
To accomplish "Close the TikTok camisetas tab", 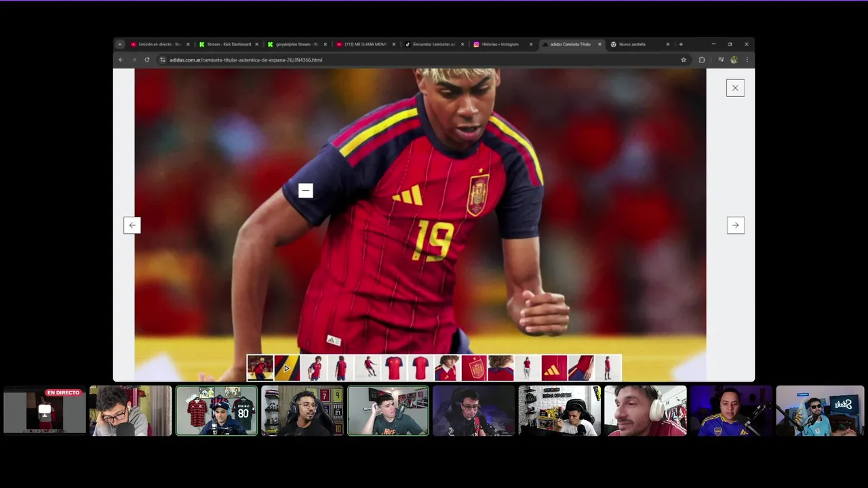I will pyautogui.click(x=462, y=44).
